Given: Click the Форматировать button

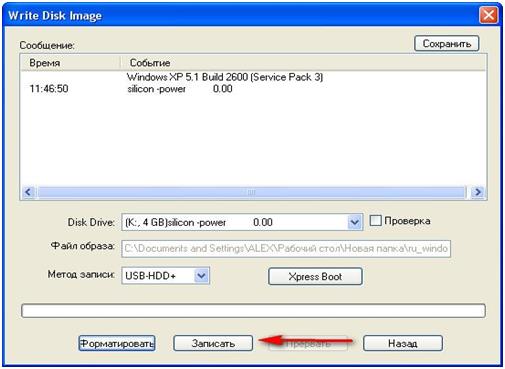Looking at the screenshot, I should [117, 343].
